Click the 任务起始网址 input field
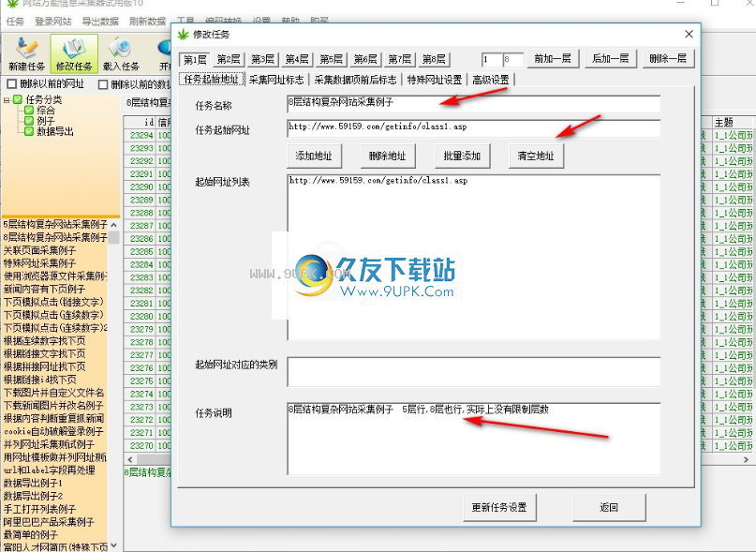 pos(473,128)
